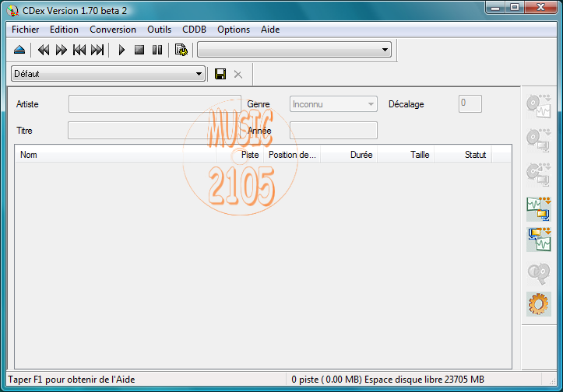Open the Edition menu
The width and height of the screenshot is (563, 392).
point(64,30)
